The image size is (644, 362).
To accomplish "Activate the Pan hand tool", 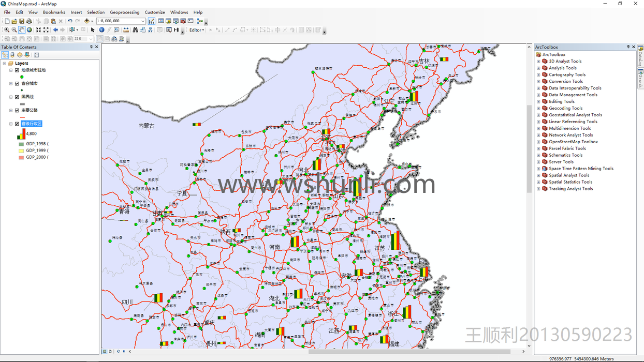I will 21,30.
